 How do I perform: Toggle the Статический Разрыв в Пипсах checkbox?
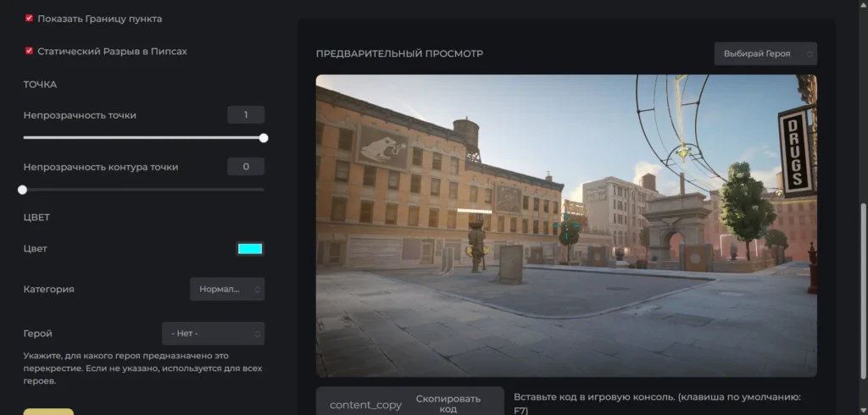(x=30, y=52)
